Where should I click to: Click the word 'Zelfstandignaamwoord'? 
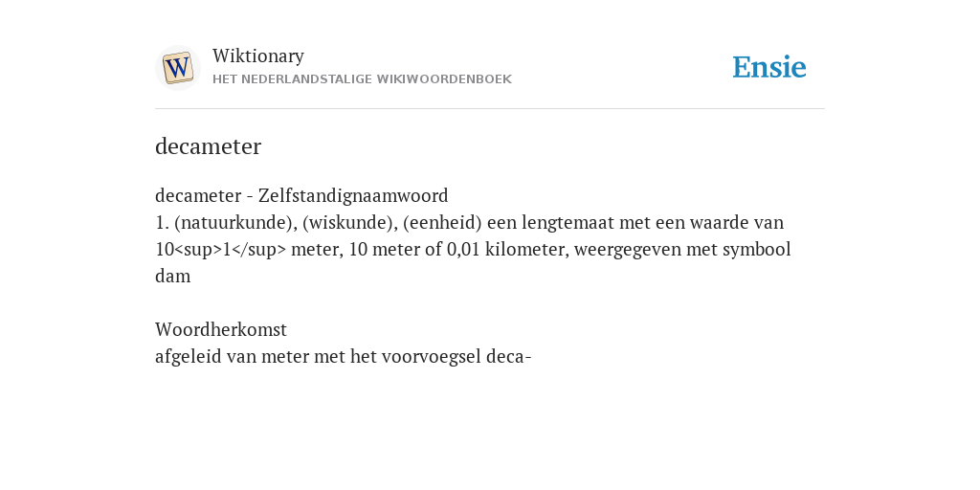click(353, 195)
